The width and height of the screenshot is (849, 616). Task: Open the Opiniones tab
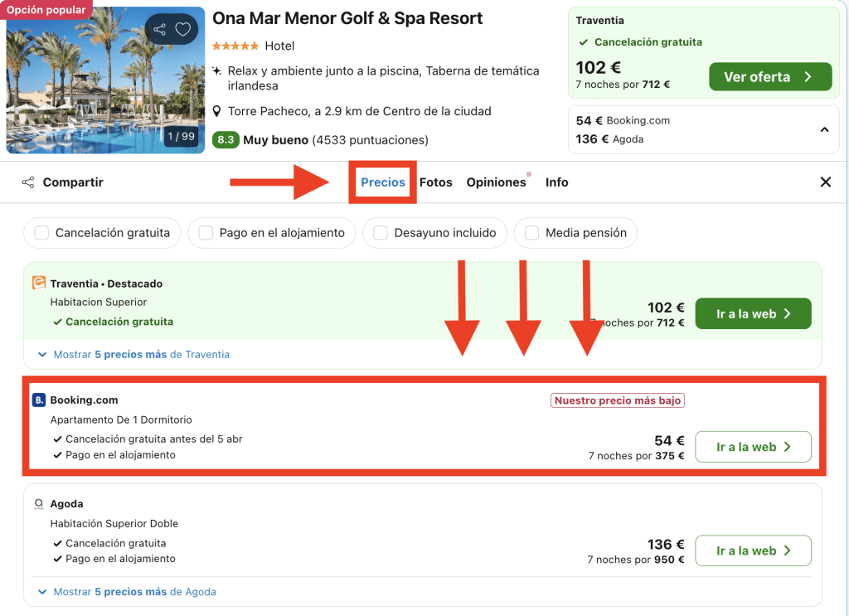pos(496,182)
